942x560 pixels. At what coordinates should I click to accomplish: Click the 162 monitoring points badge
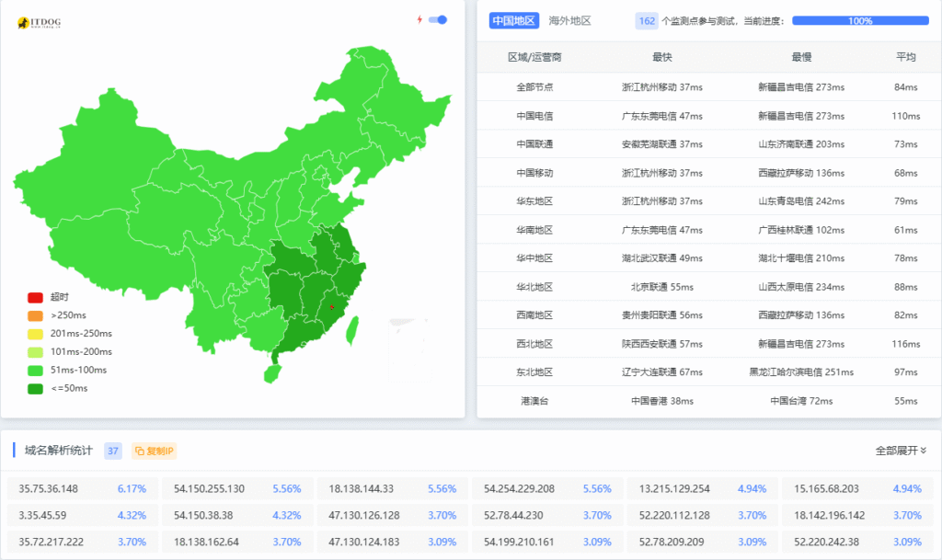(647, 20)
